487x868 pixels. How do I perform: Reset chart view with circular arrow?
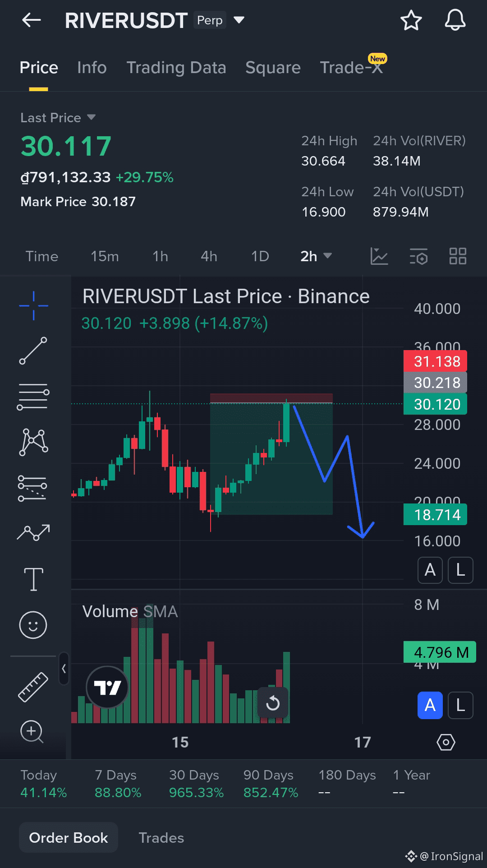pyautogui.click(x=273, y=703)
